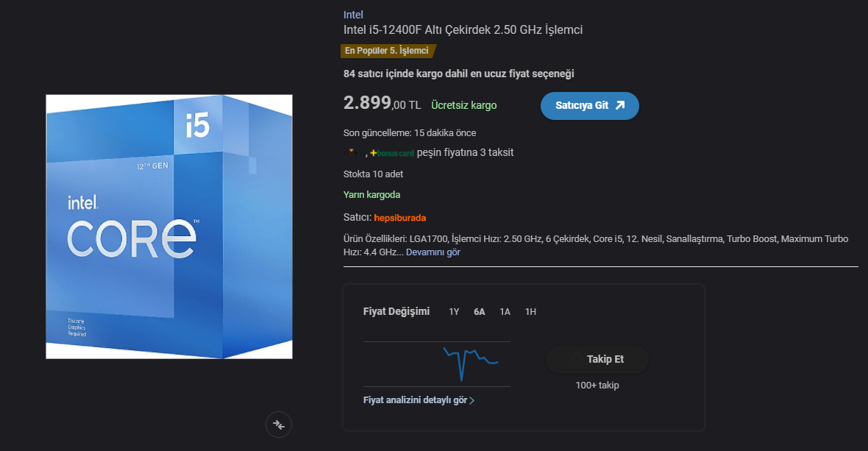868x451 pixels.
Task: Select the 1H price history tab
Action: [530, 312]
